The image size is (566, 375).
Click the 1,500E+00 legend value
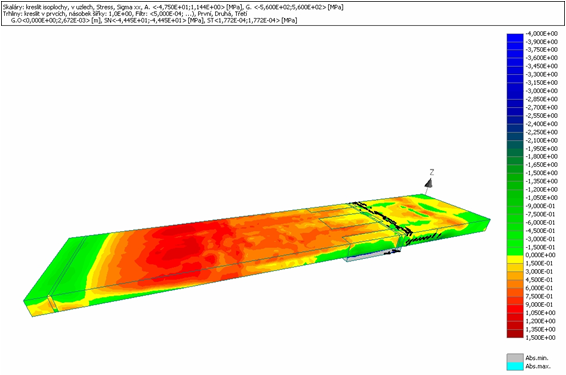(x=541, y=337)
